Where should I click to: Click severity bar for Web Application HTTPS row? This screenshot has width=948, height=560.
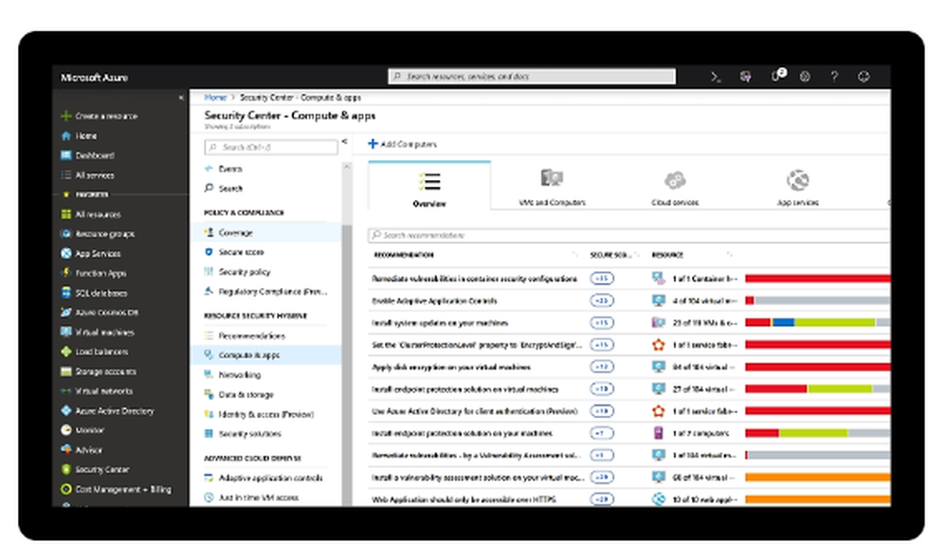[817, 499]
